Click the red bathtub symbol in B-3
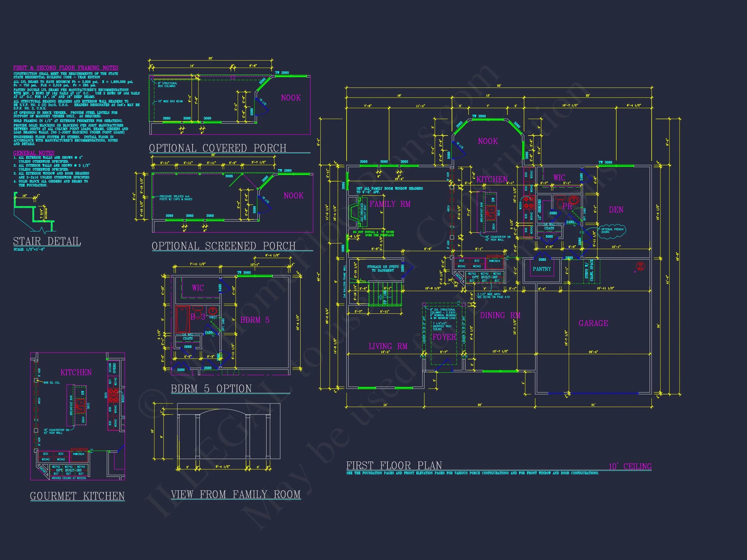The image size is (747, 560). [182, 319]
